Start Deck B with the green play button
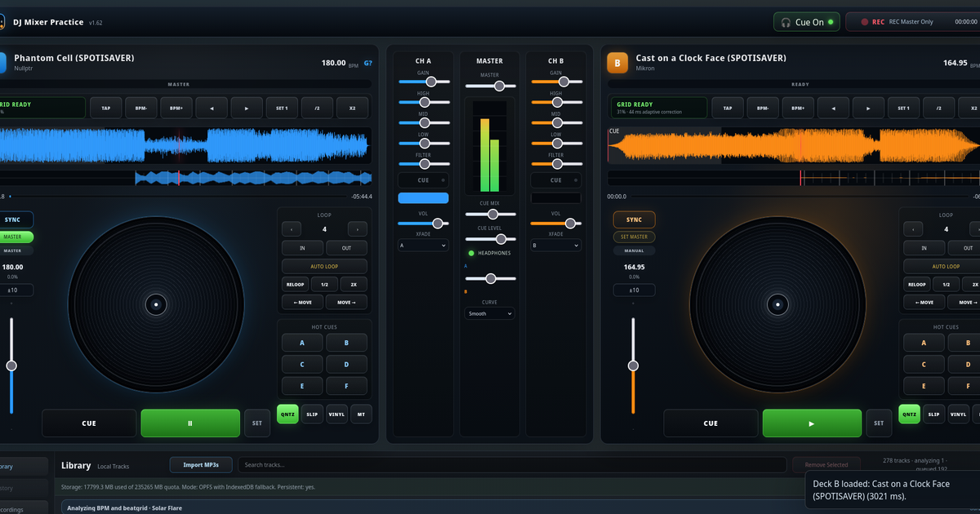This screenshot has width=980, height=514. click(x=812, y=423)
